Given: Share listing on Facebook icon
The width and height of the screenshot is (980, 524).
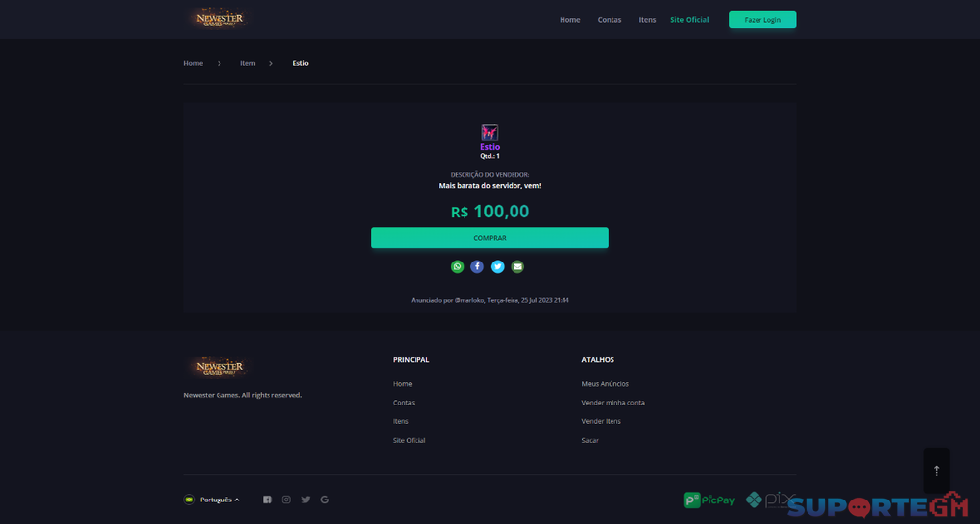Looking at the screenshot, I should 477,266.
